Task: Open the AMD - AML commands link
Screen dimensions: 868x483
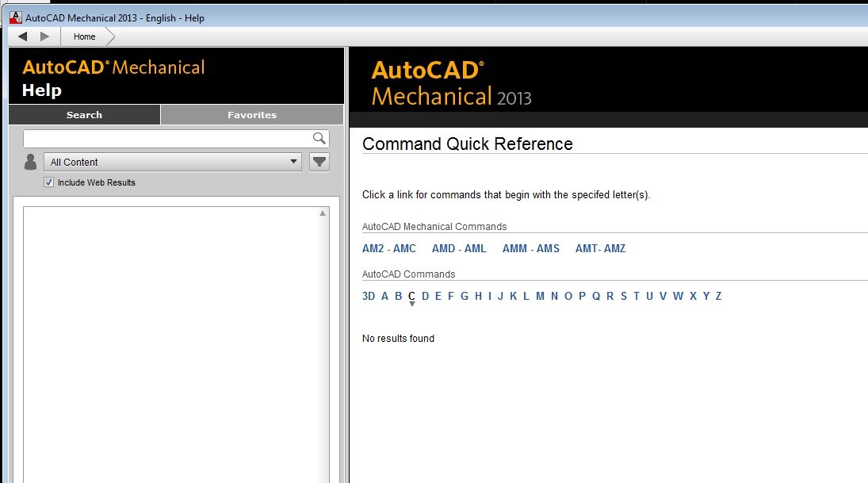Action: point(459,249)
